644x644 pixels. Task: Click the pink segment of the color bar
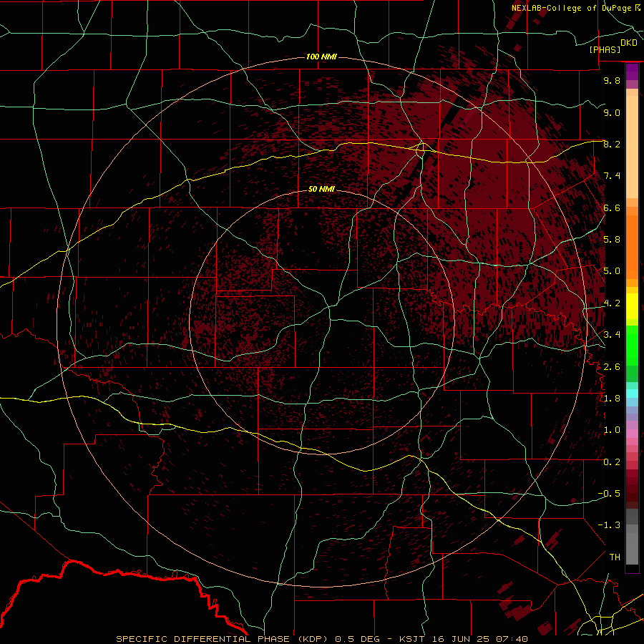(x=632, y=434)
